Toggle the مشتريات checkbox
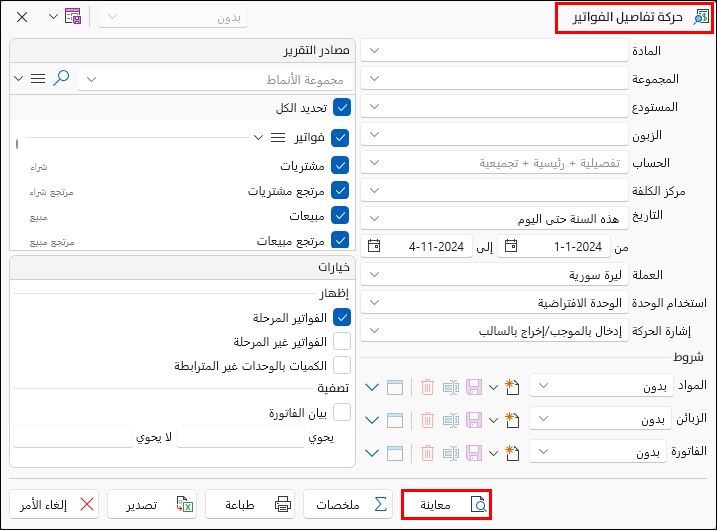This screenshot has width=717, height=530. click(340, 165)
